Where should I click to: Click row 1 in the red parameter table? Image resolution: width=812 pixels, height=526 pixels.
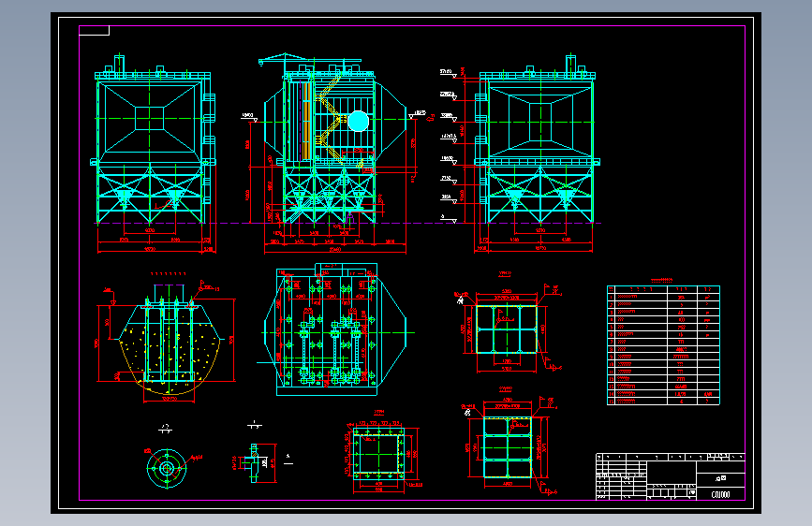coord(663,298)
